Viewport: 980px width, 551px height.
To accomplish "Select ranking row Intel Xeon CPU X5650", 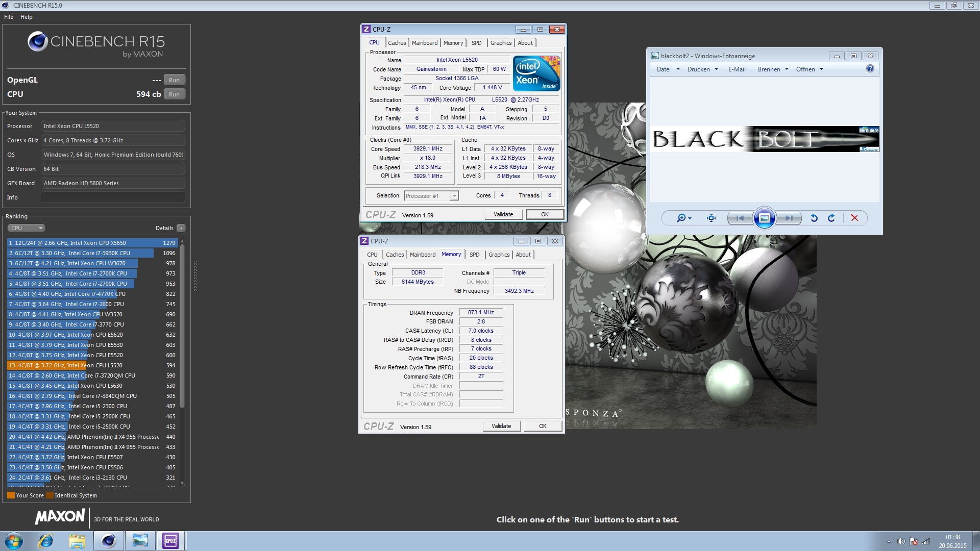I will pos(92,243).
